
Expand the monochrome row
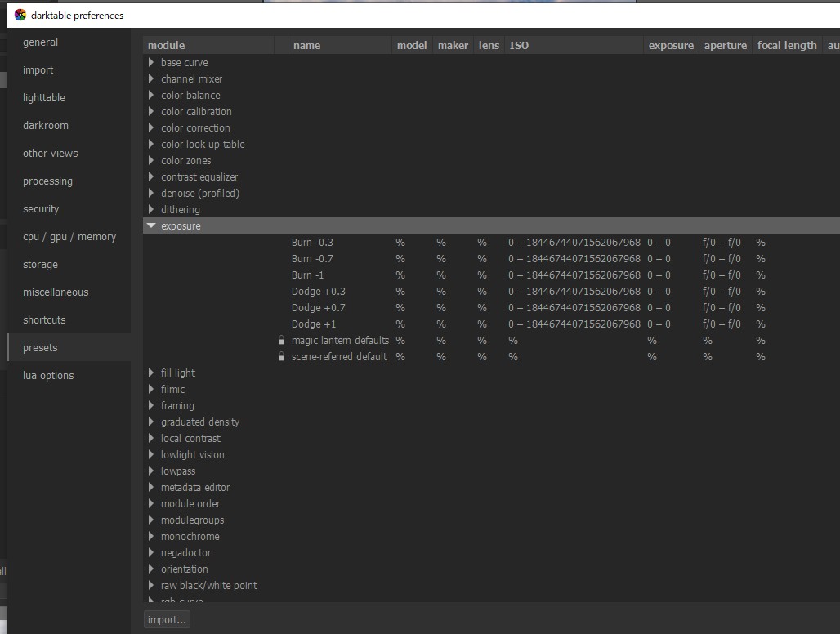[x=151, y=536]
